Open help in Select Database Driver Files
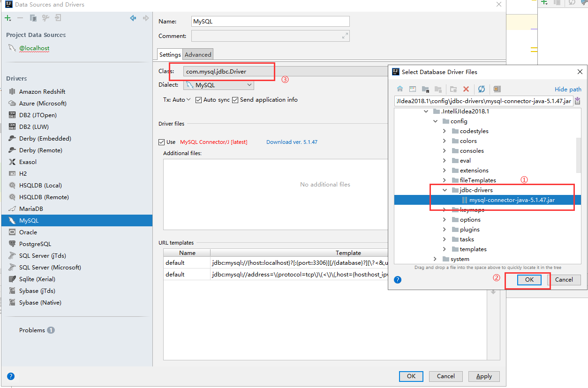The height and width of the screenshot is (388, 588). (x=398, y=280)
